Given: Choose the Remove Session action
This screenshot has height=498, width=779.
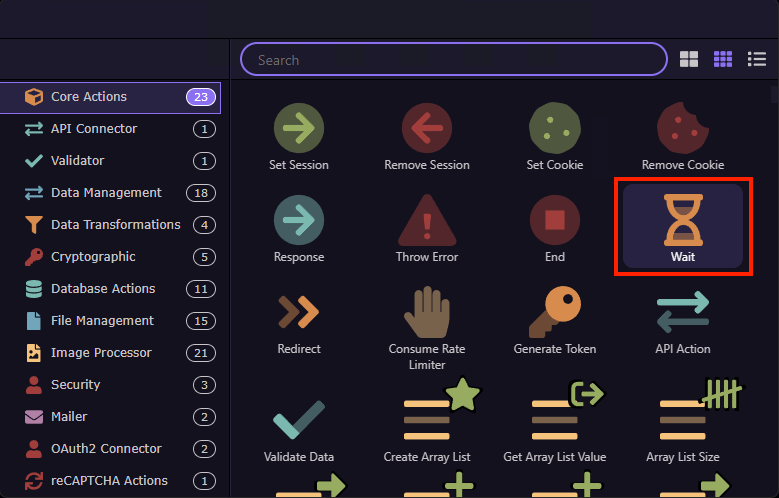Looking at the screenshot, I should pos(427,128).
